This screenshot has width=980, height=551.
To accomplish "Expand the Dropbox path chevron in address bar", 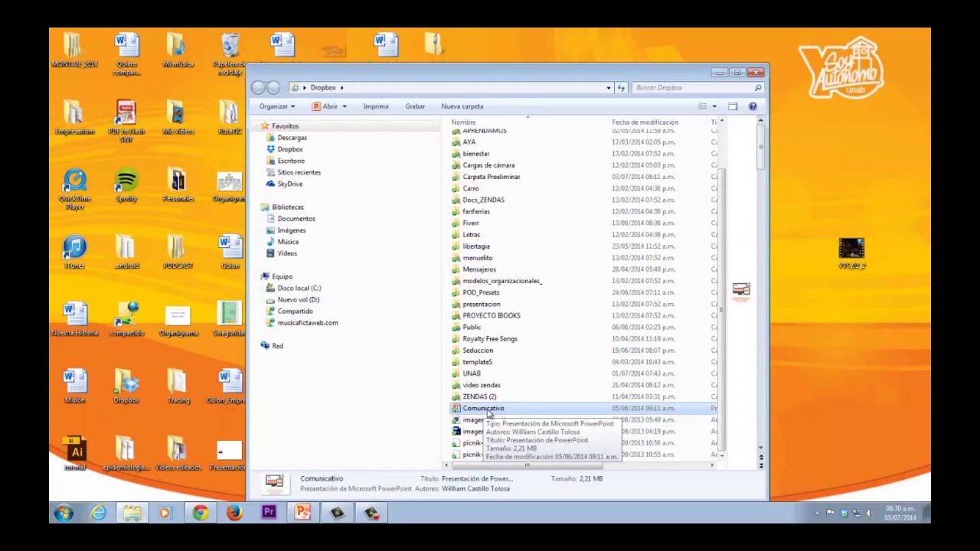I will pos(342,88).
